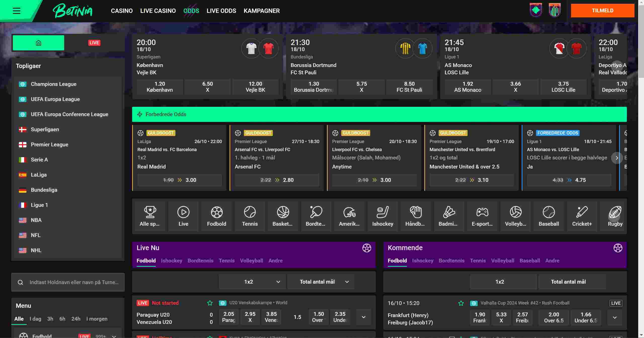Select the Alle sport trophy icon
This screenshot has width=644, height=338.
point(150,216)
